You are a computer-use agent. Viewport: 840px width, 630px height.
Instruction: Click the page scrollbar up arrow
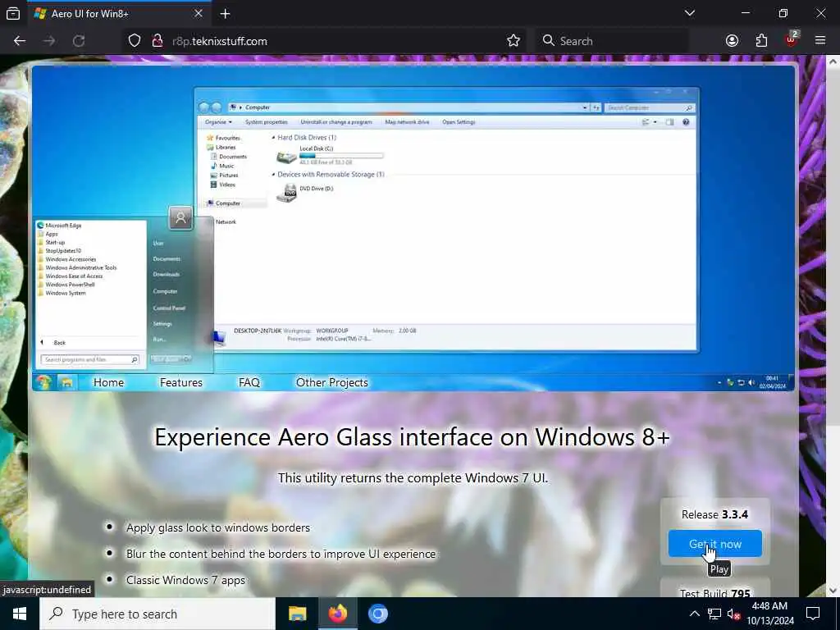coord(833,62)
